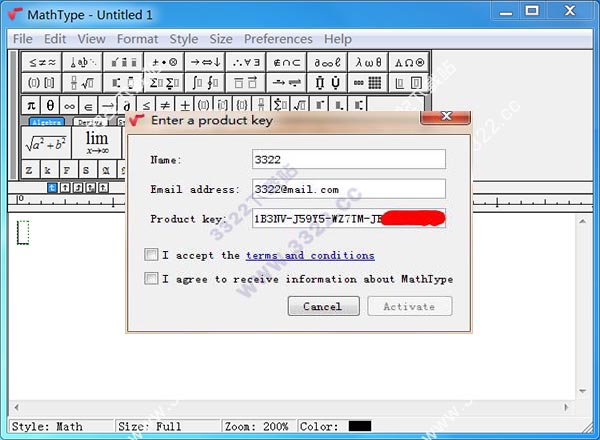The height and width of the screenshot is (440, 600).
Task: Open the integral templates palette
Action: (205, 83)
